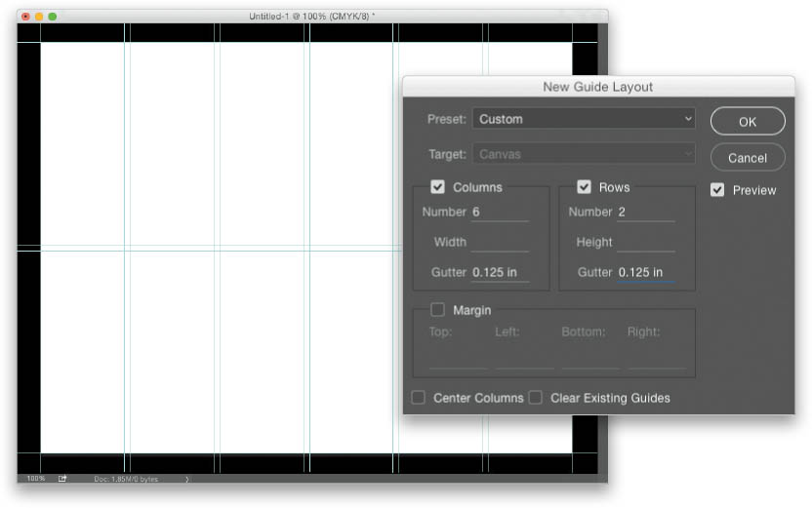Viewport: 812px width, 508px height.
Task: Cancel the New Guide Layout dialog
Action: [x=747, y=157]
